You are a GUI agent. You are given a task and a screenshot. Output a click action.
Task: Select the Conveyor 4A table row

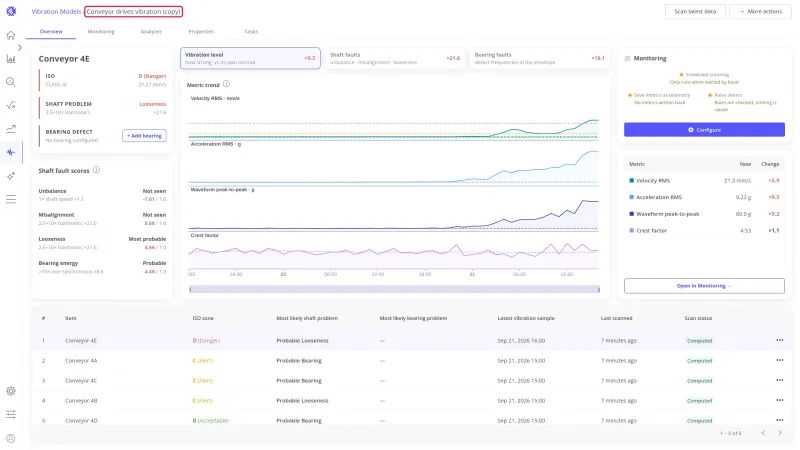[x=411, y=360]
